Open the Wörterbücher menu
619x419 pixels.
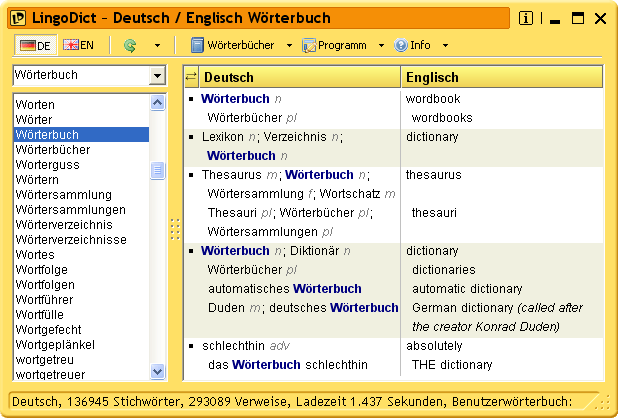(x=241, y=45)
